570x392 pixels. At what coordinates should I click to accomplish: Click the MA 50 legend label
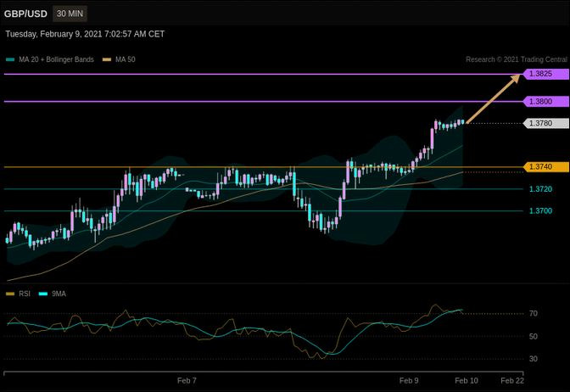(126, 59)
